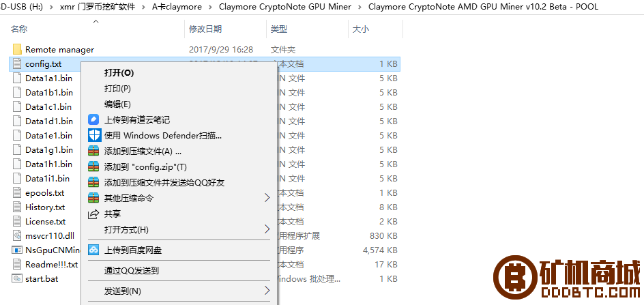
Task: Click the Data1g1.bin file icon
Action: coord(17,149)
